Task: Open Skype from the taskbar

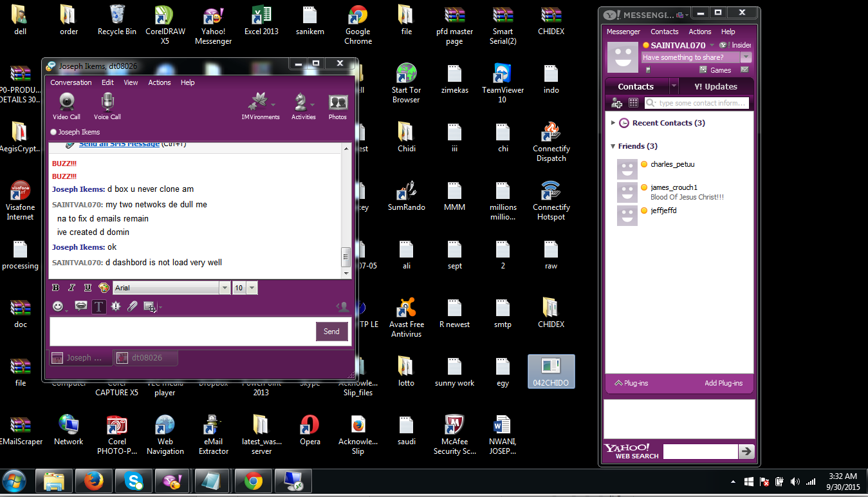Action: click(x=134, y=481)
